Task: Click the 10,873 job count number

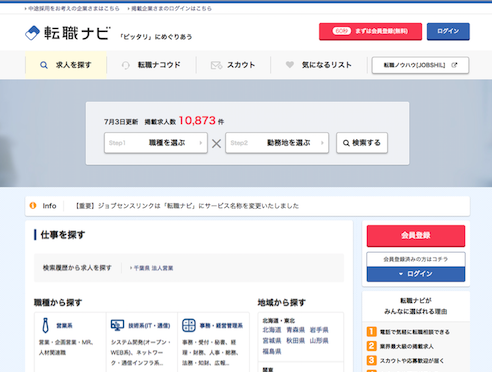Action: tap(197, 121)
